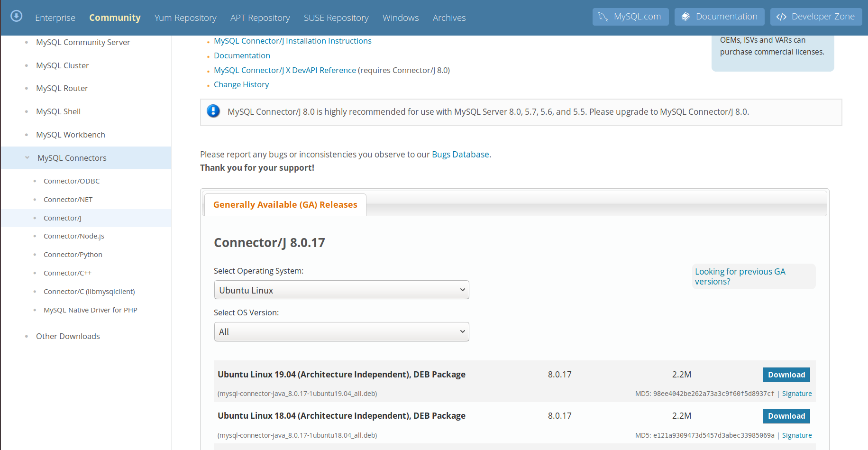Open the Documentation bullet link

tap(242, 55)
